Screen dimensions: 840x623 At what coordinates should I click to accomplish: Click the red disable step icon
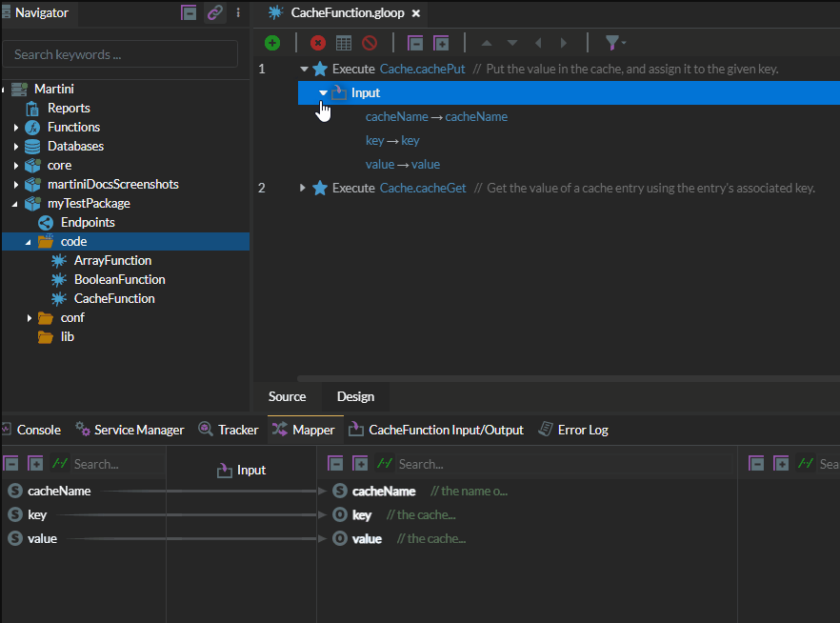coord(370,43)
